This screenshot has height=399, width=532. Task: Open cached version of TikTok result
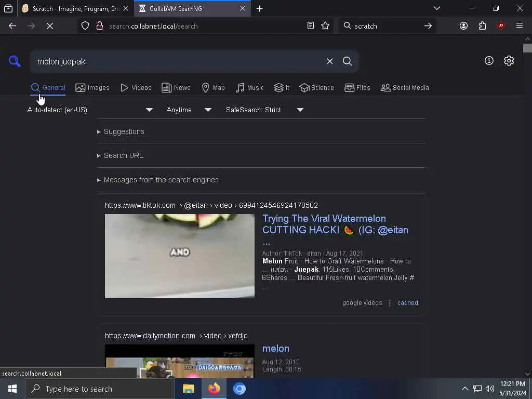(407, 303)
